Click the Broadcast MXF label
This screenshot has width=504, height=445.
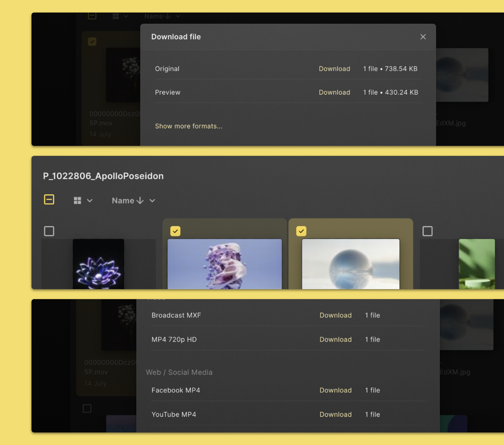176,315
